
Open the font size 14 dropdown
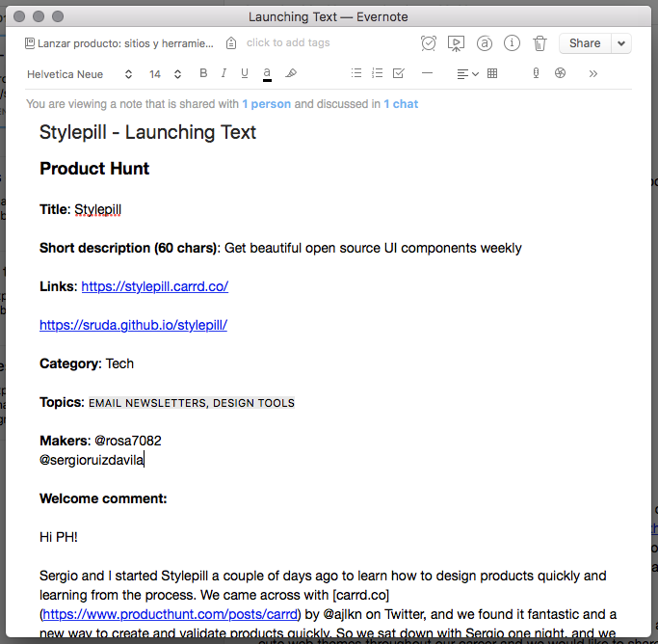point(165,74)
